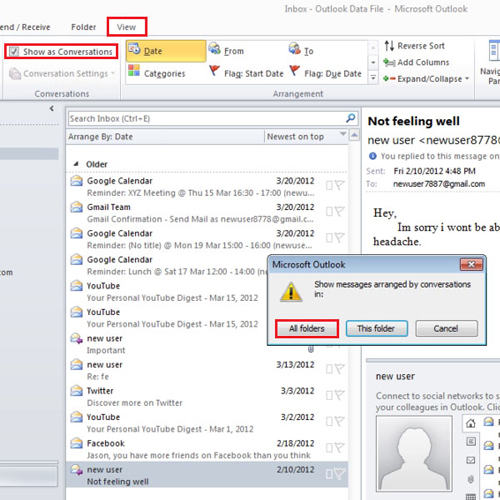Toggle the Newest on top sort order
Viewport: 500px width, 500px height.
(x=306, y=137)
